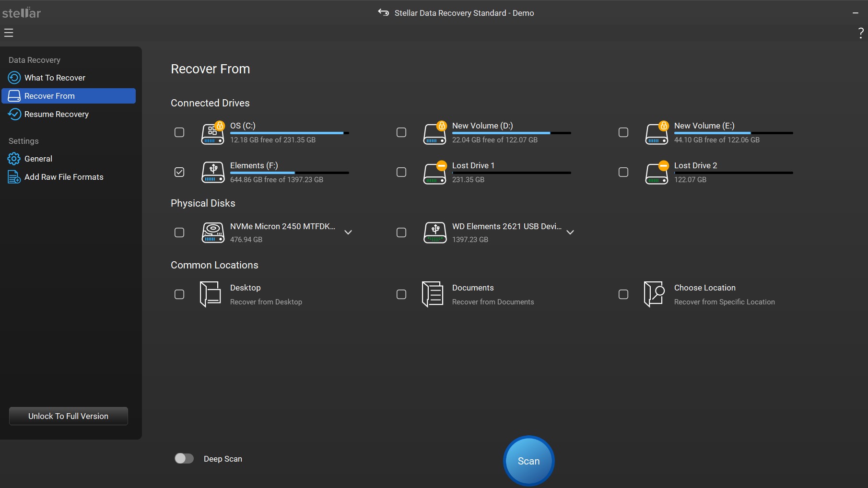Click the WD Elements USB drive icon
Viewport: 868px width, 488px height.
click(435, 232)
